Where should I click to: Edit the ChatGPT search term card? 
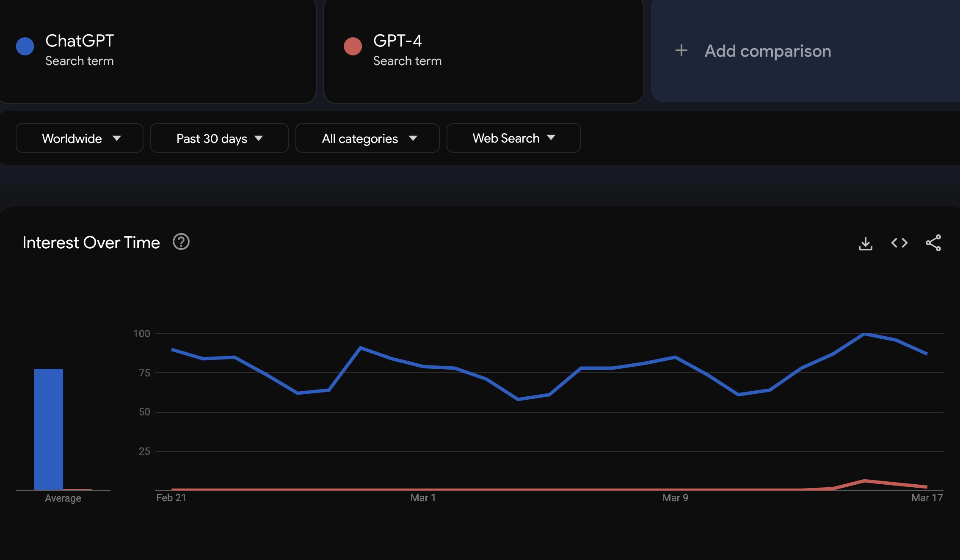tap(157, 51)
